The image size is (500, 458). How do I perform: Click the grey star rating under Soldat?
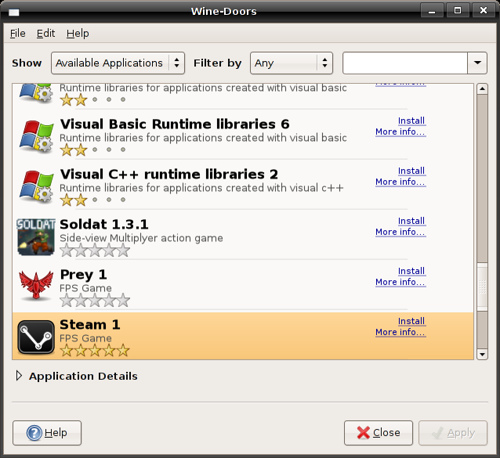[x=95, y=250]
